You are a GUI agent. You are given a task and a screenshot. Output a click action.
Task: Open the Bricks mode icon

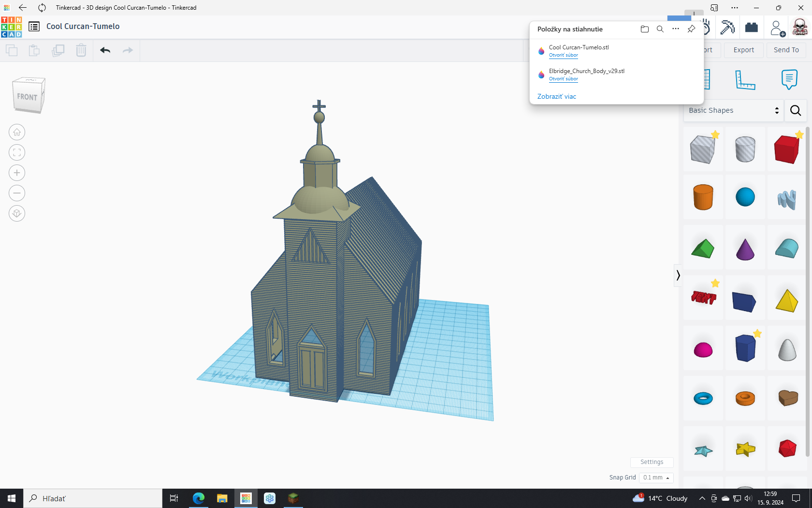[752, 27]
